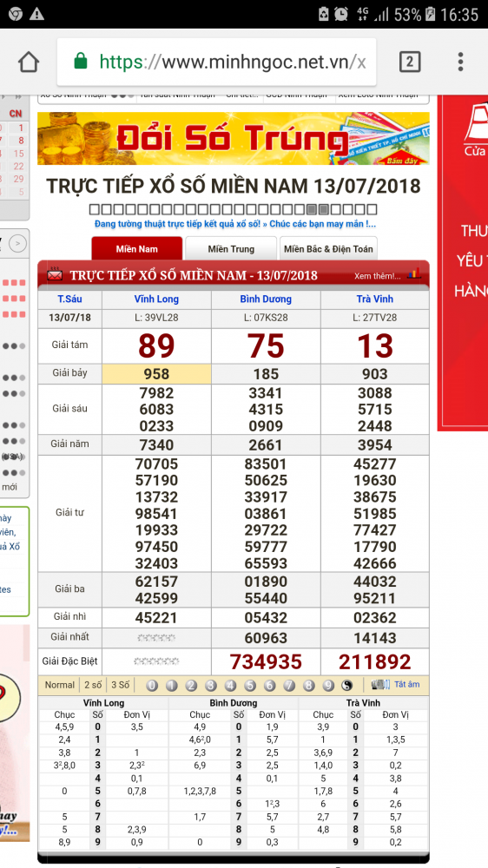Filter results by digit 0 ball
Screen dimensions: 488x868
tap(152, 686)
